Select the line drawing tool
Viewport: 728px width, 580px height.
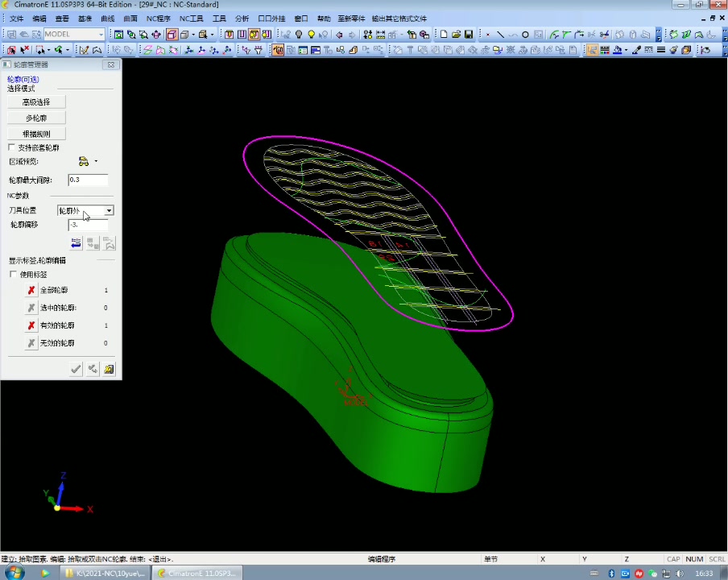[x=500, y=35]
